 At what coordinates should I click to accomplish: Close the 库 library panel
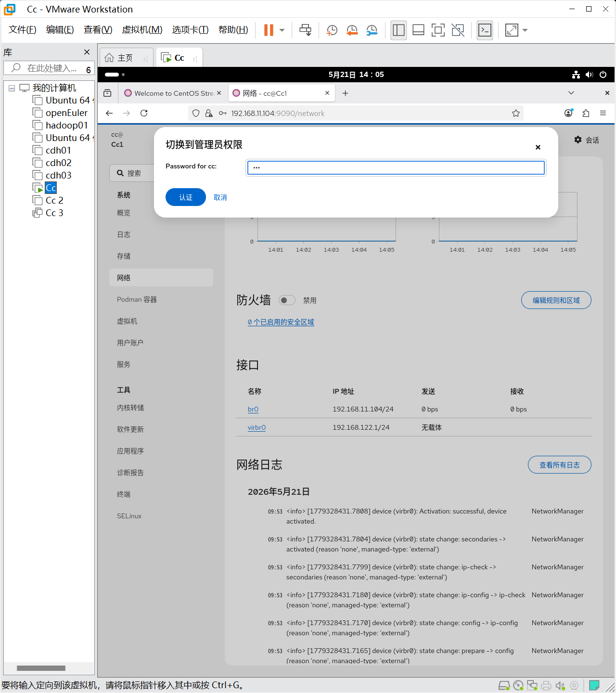[x=87, y=52]
